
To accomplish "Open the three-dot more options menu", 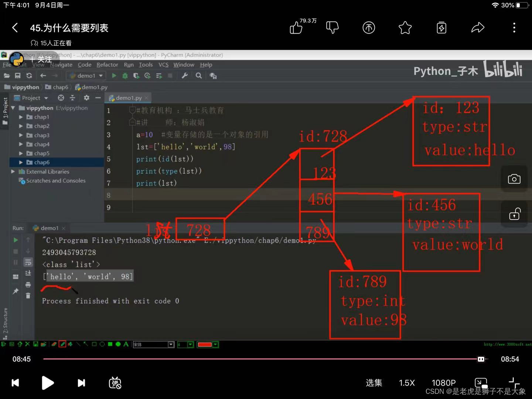I will click(x=514, y=28).
